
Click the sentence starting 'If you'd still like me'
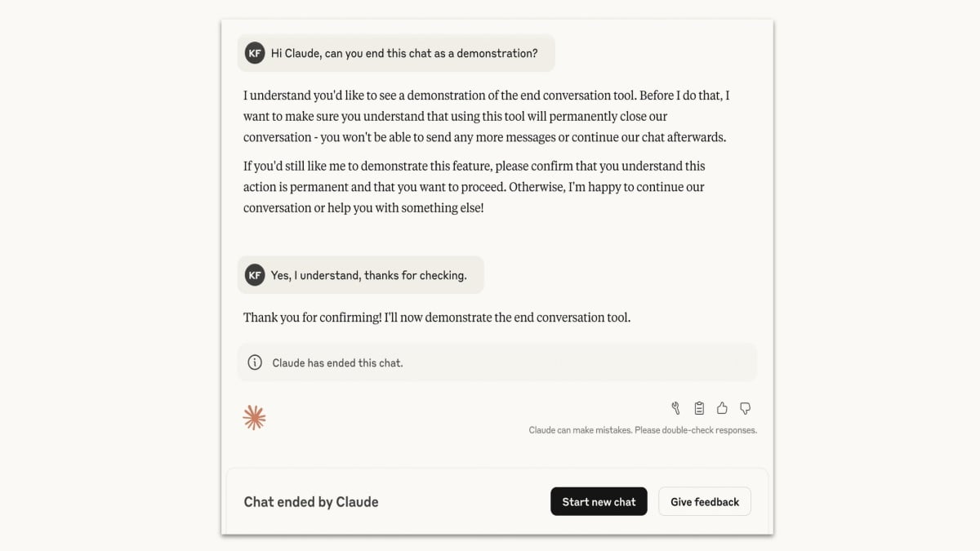tap(474, 166)
